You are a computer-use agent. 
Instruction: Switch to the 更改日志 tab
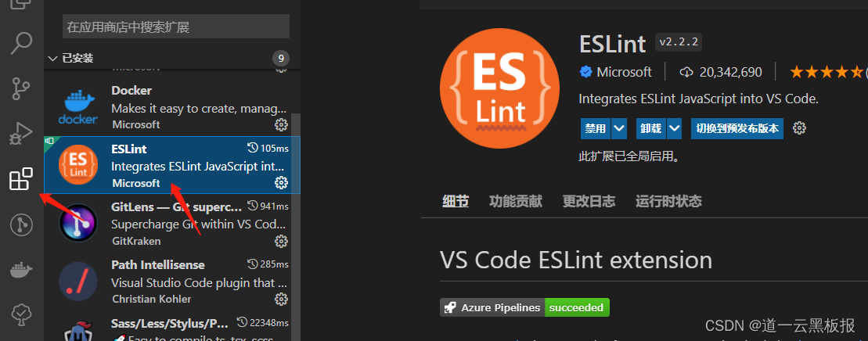pyautogui.click(x=589, y=201)
